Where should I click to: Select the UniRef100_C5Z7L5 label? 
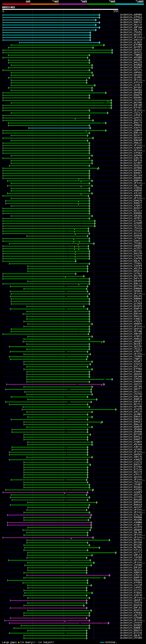tap(131, 113)
